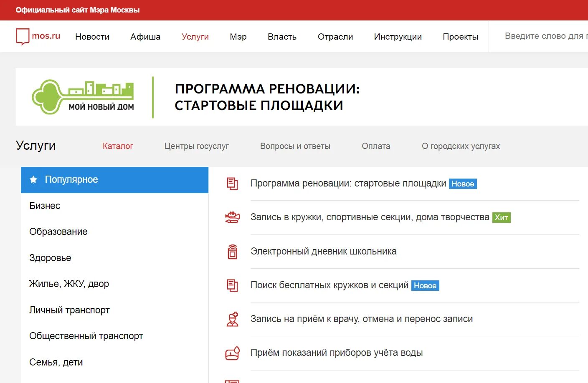Click the document icon for Поиск бесплатных кружков
Viewport: 588px width, 383px height.
pyautogui.click(x=232, y=285)
